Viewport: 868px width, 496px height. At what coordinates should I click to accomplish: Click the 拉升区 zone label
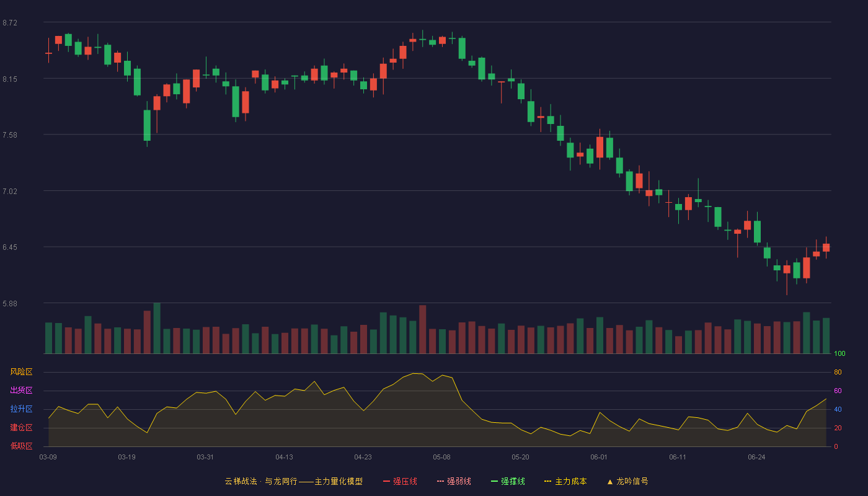(21, 409)
